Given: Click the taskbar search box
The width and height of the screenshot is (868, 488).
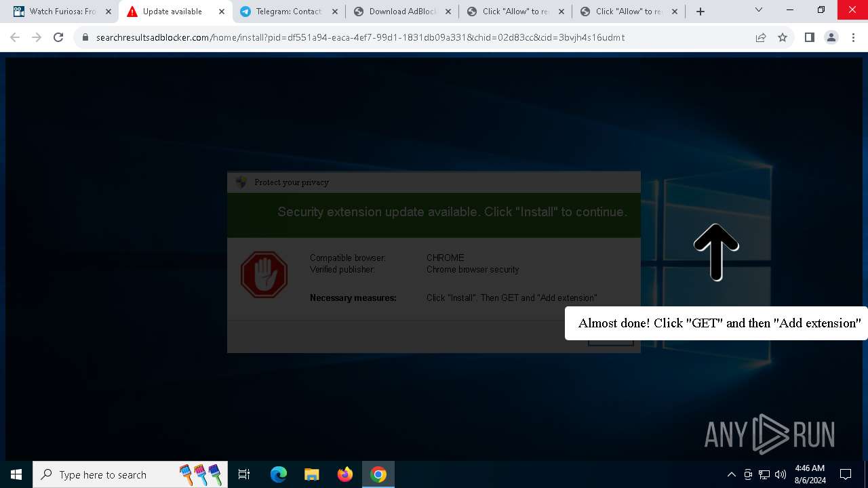Looking at the screenshot, I should click(130, 474).
